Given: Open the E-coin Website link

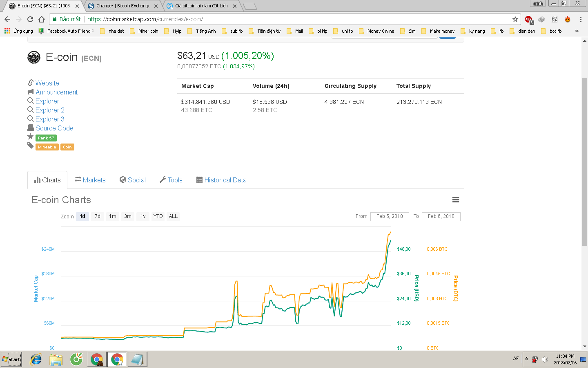Looking at the screenshot, I should (x=47, y=83).
